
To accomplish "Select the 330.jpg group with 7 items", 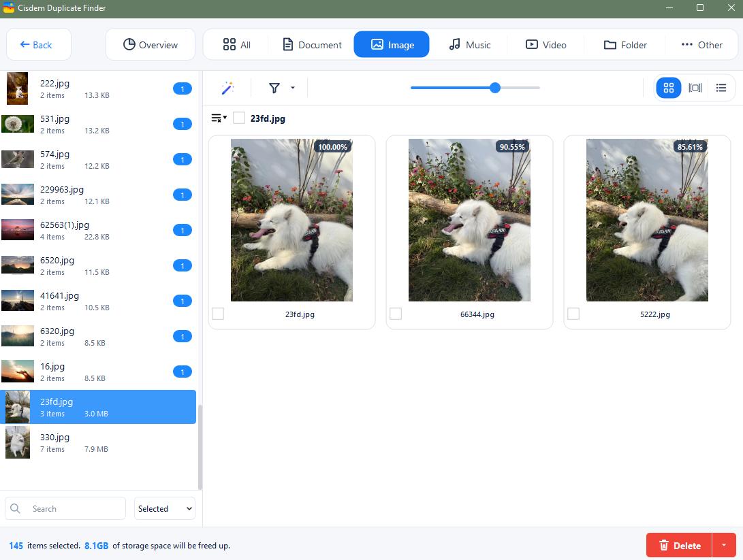I will (x=98, y=442).
